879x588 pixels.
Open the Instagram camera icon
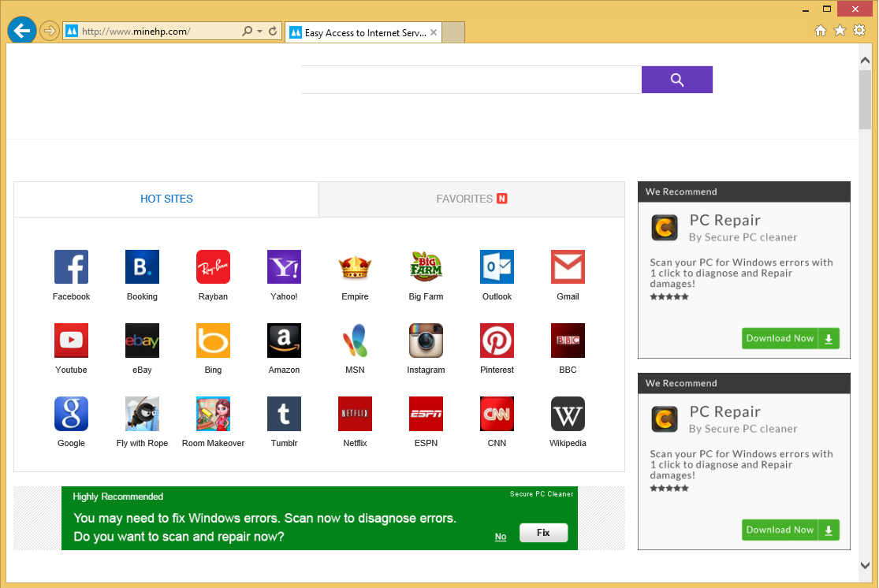tap(426, 341)
